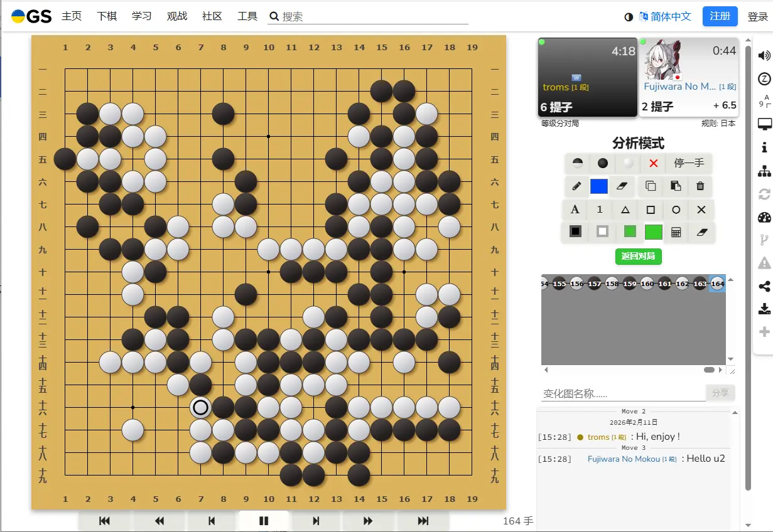Viewport: 773px width, 532px height.
Task: Mute game sounds via the speaker icon
Action: coord(764,55)
